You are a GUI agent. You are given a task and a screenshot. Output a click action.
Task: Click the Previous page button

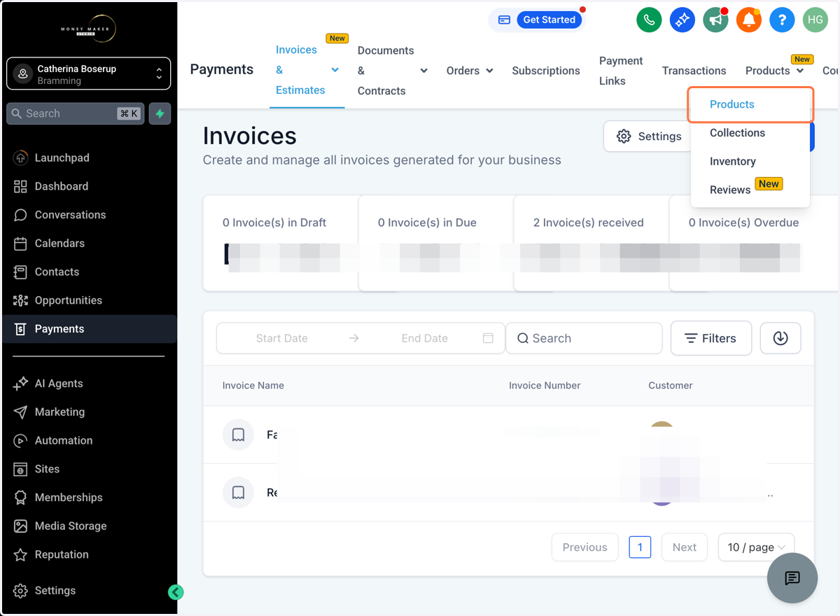tap(585, 547)
